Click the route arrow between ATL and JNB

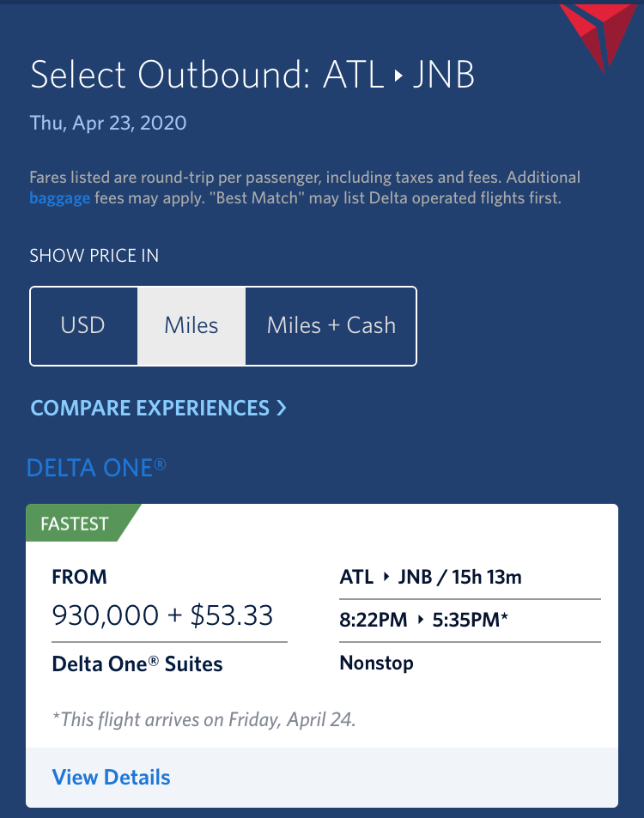386,577
